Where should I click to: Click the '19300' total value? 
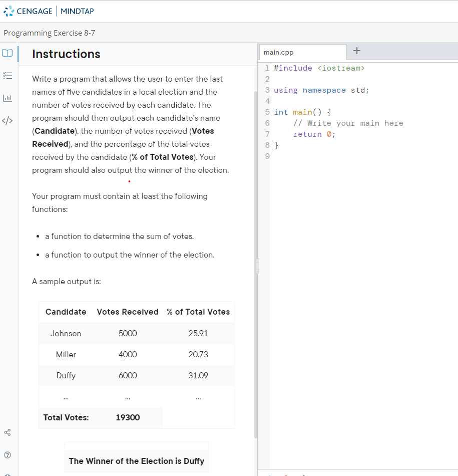pos(128,417)
